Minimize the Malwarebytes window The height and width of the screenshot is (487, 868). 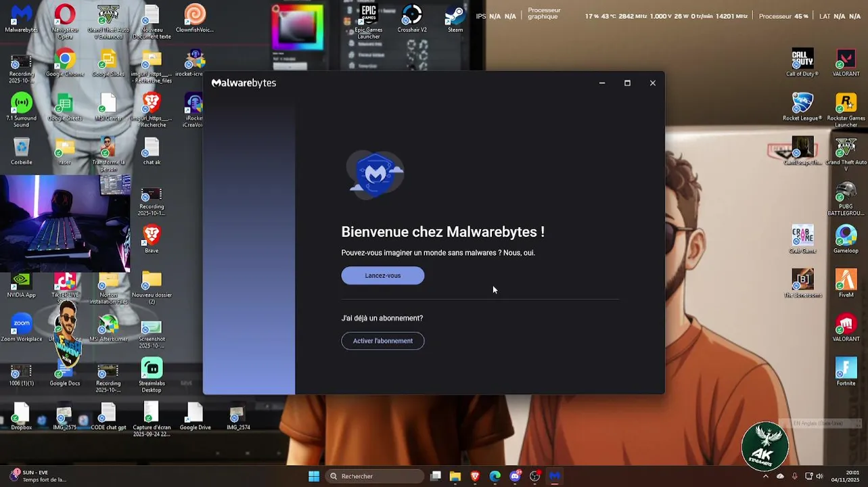coord(602,83)
